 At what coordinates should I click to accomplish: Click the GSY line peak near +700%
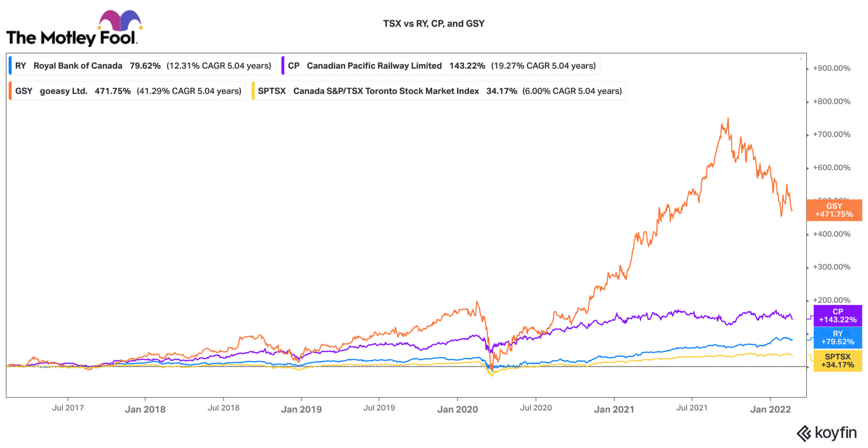pos(728,119)
